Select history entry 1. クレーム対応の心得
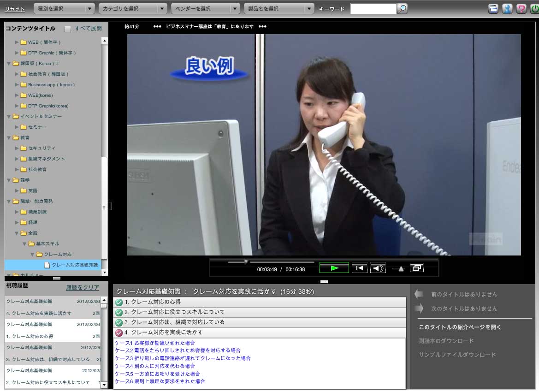539x392 pixels. [53, 336]
